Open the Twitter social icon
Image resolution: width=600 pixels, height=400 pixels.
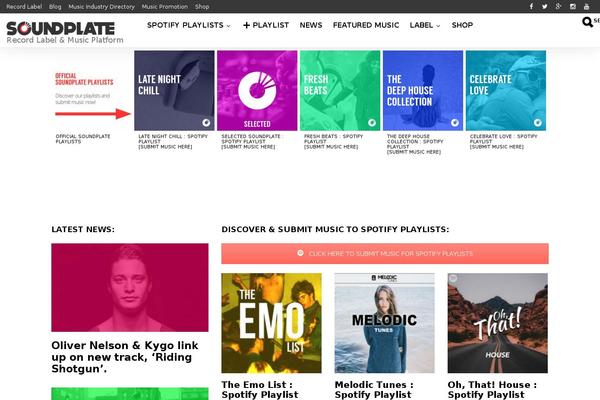[x=545, y=7]
